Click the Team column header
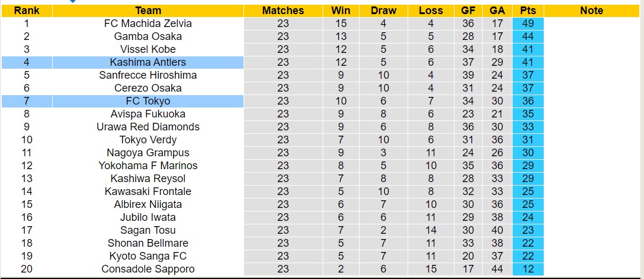The image size is (644, 279). [x=148, y=11]
